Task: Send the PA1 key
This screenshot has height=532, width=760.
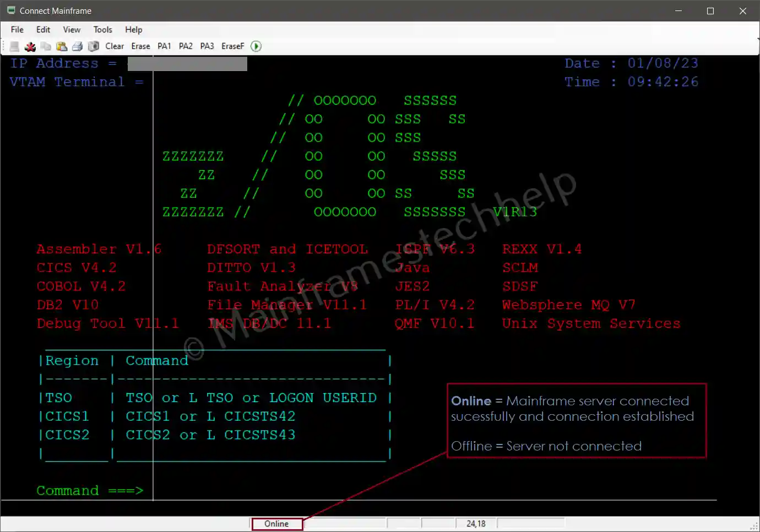Action: coord(164,46)
